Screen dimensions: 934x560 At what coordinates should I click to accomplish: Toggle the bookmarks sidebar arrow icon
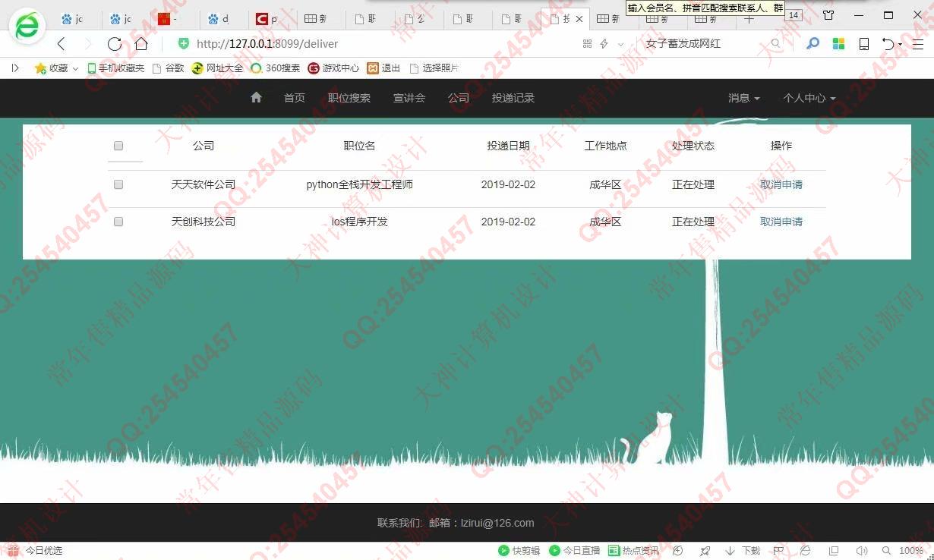(x=15, y=68)
